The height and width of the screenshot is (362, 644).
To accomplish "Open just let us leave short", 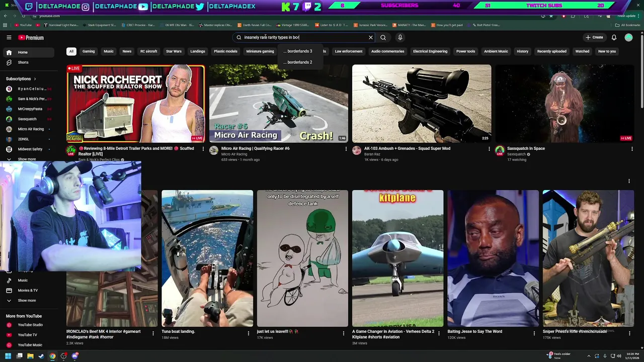I will 302,258.
